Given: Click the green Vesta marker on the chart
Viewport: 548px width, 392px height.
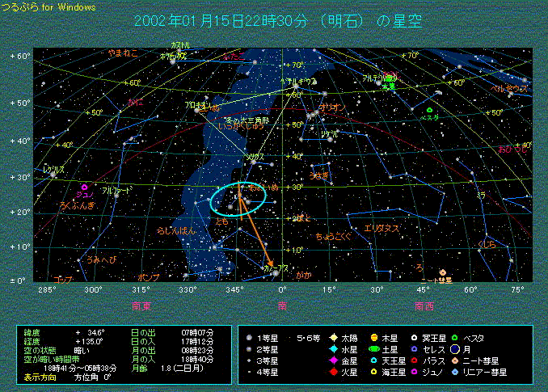Looking at the screenshot, I should tap(429, 110).
